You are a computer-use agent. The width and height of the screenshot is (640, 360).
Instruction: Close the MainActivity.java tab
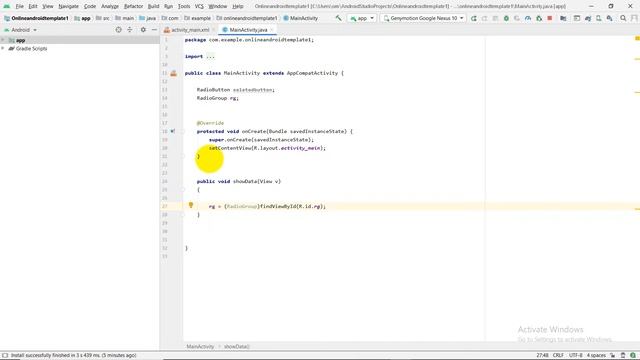(x=272, y=30)
